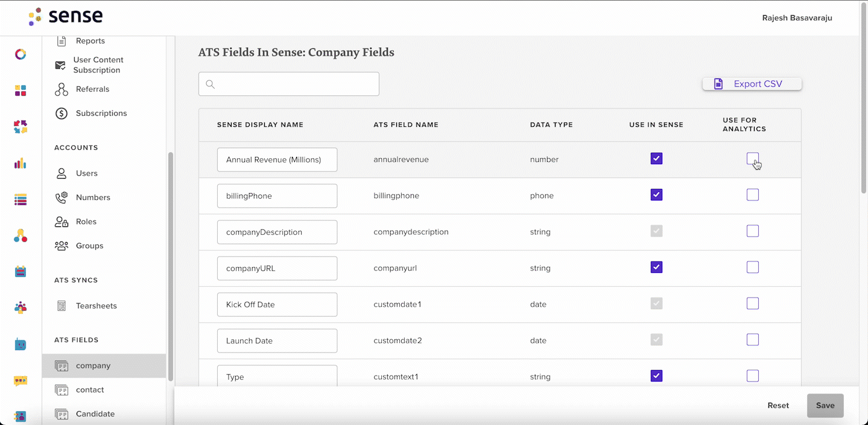Go to Numbers under Accounts
The width and height of the screenshot is (868, 425).
(x=93, y=197)
